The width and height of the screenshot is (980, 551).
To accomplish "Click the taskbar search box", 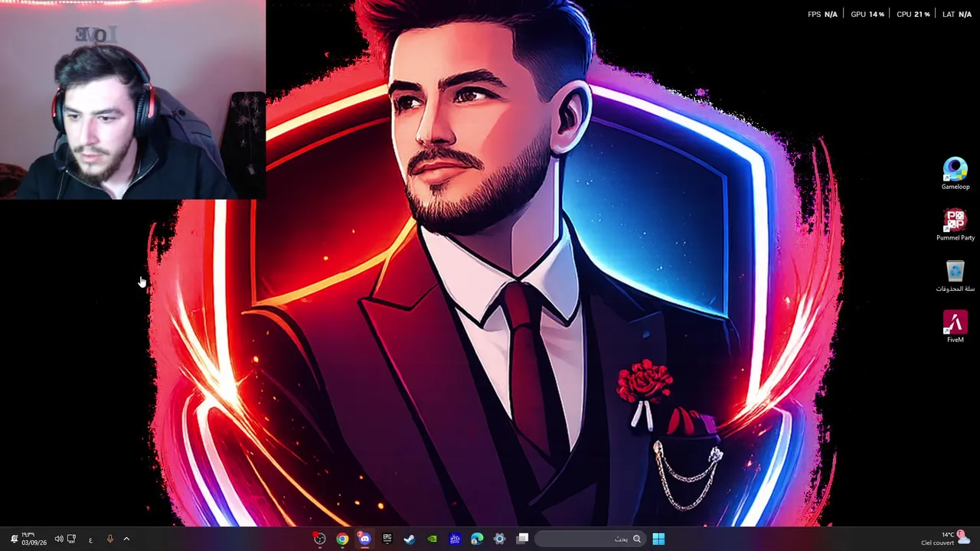I will (590, 539).
